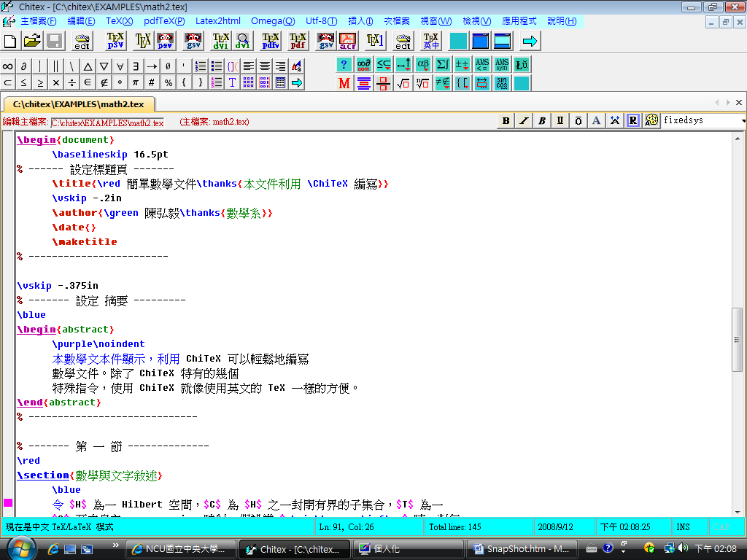The image size is (747, 560).
Task: Toggle the underline U formatting button
Action: click(560, 120)
